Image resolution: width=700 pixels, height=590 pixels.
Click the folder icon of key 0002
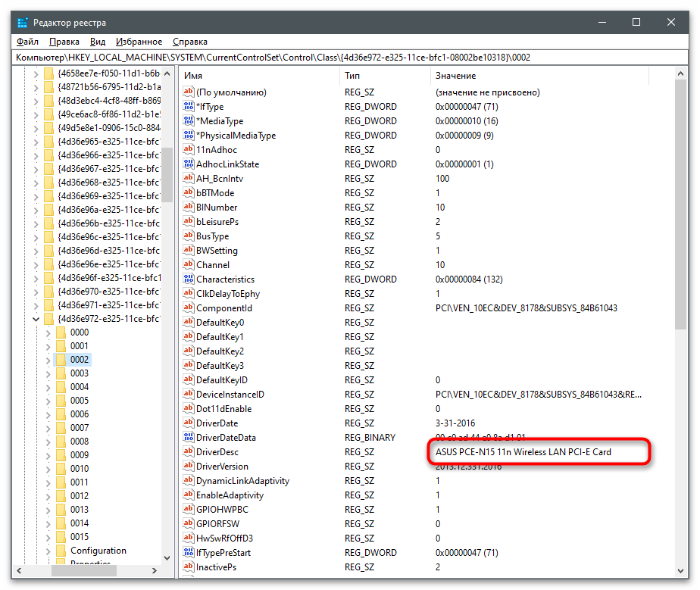61,359
